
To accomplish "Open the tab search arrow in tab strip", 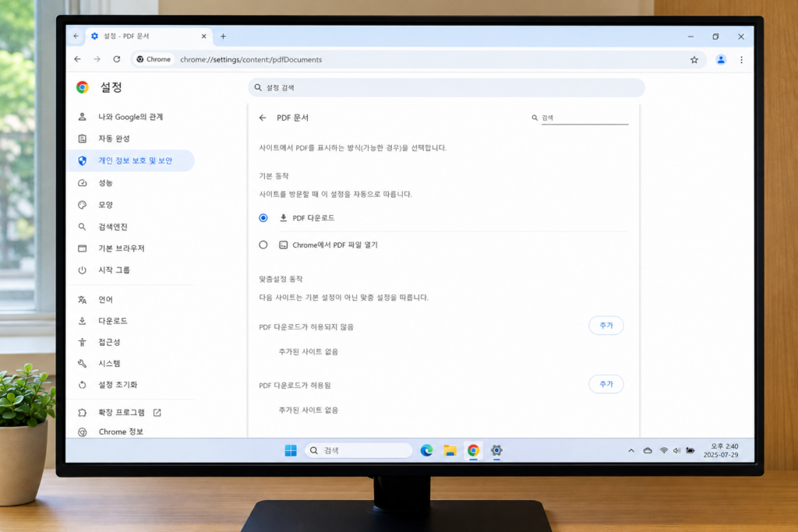I will click(76, 36).
